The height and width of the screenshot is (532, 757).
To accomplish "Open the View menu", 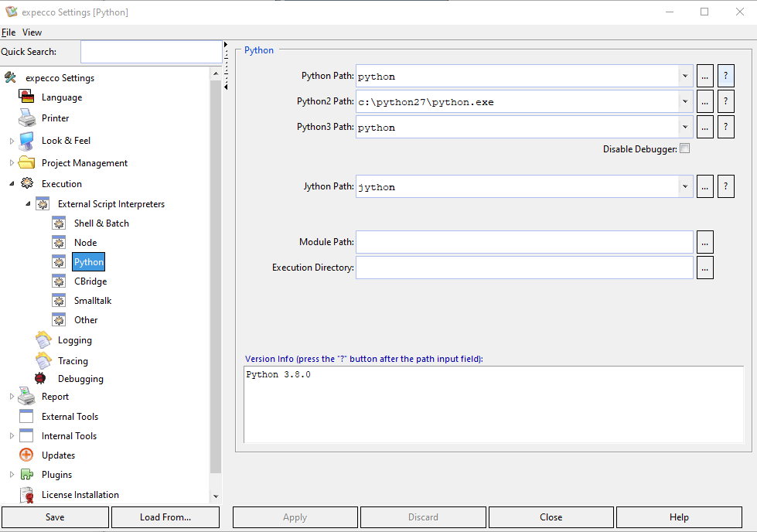I will [32, 32].
